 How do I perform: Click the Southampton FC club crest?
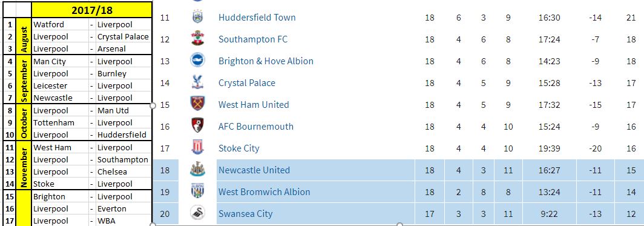click(197, 39)
